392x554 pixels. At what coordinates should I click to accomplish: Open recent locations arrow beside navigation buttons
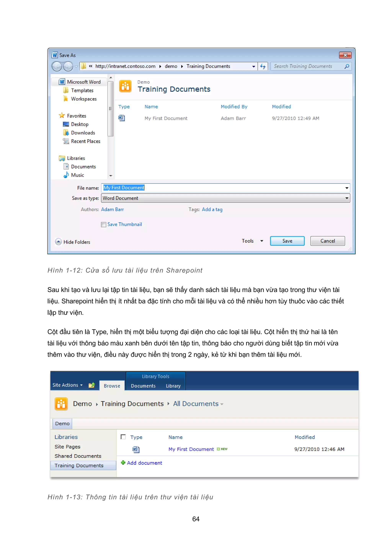(76, 67)
